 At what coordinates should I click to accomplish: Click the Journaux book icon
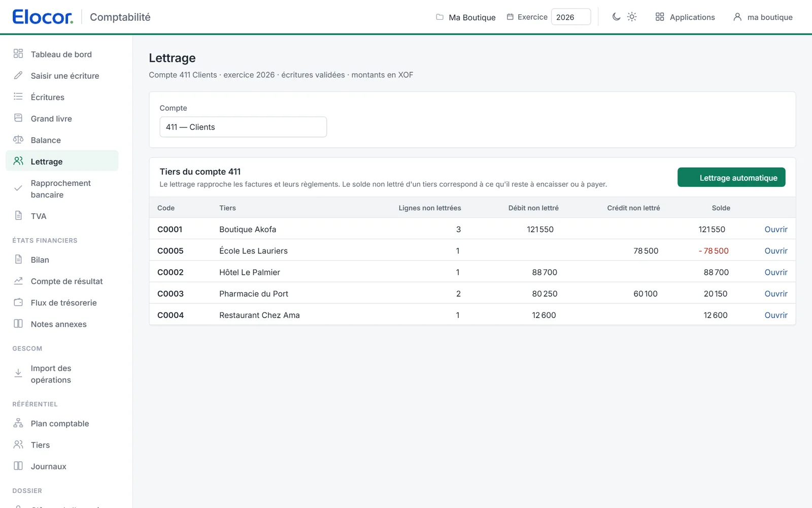18,466
